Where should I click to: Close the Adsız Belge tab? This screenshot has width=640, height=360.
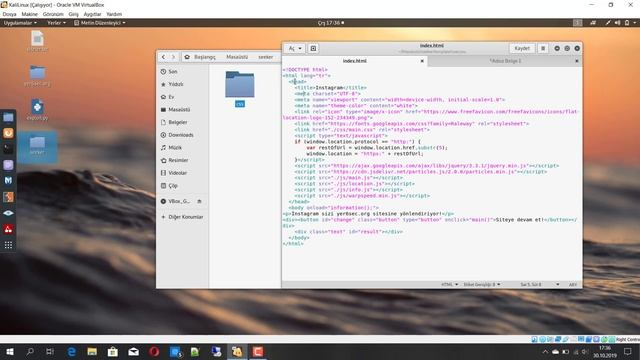(577, 61)
